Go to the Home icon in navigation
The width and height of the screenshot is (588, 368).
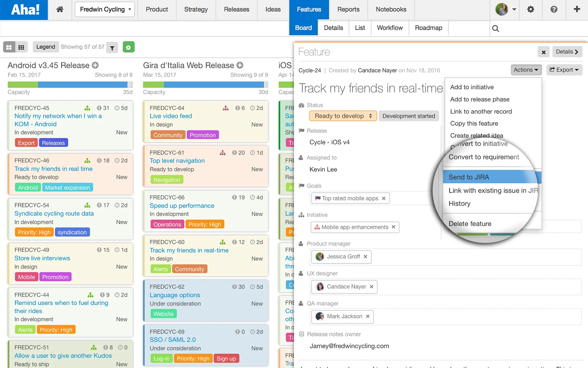pos(60,10)
